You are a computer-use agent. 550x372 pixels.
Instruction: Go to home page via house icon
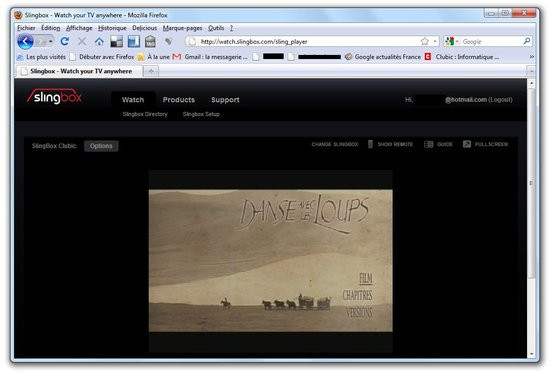click(x=99, y=42)
